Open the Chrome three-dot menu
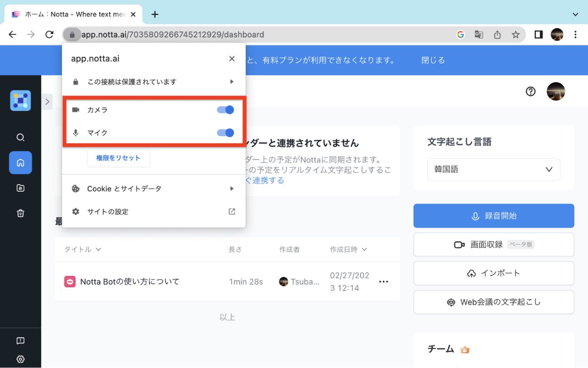Screen dimensions: 588x368 click(575, 34)
